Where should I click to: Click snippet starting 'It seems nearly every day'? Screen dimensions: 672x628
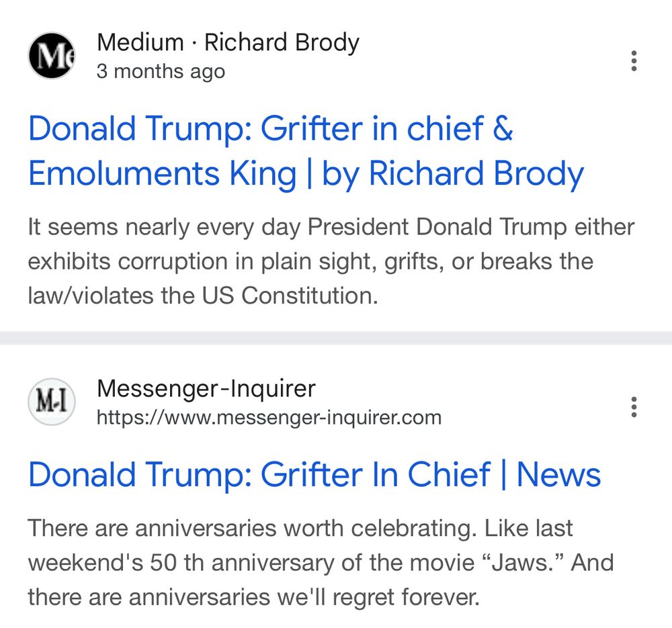[x=331, y=261]
